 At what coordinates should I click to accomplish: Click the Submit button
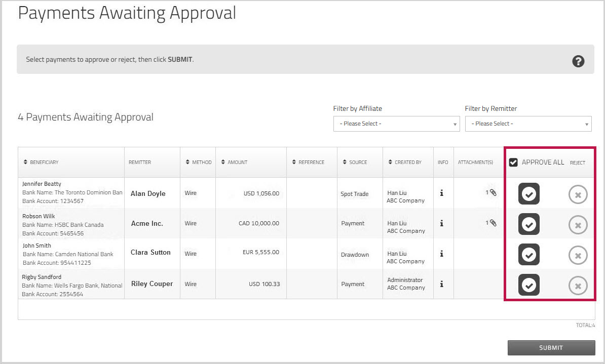pyautogui.click(x=551, y=348)
